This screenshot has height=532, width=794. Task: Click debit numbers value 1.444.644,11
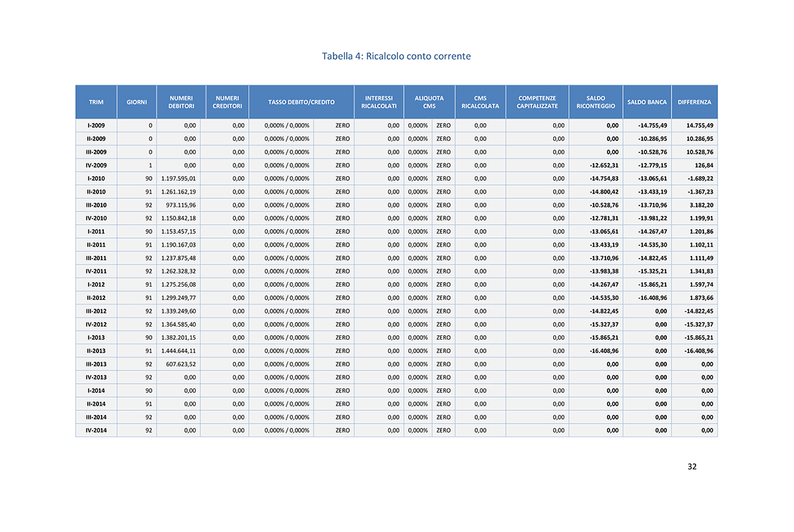(x=179, y=350)
